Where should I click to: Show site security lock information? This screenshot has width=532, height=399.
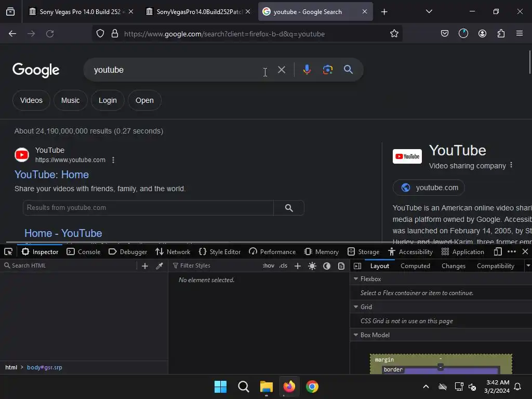click(x=115, y=34)
